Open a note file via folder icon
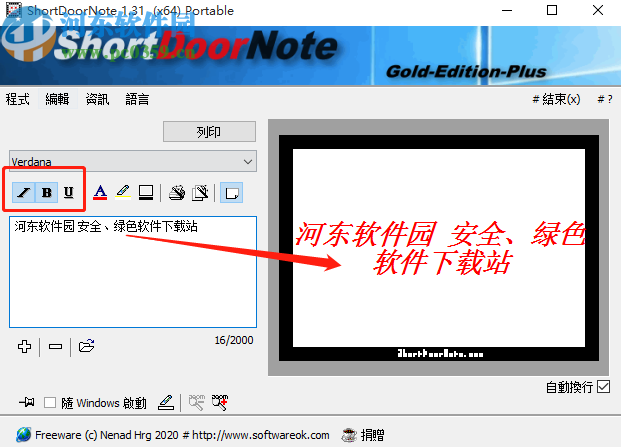621x447 pixels. 86,346
